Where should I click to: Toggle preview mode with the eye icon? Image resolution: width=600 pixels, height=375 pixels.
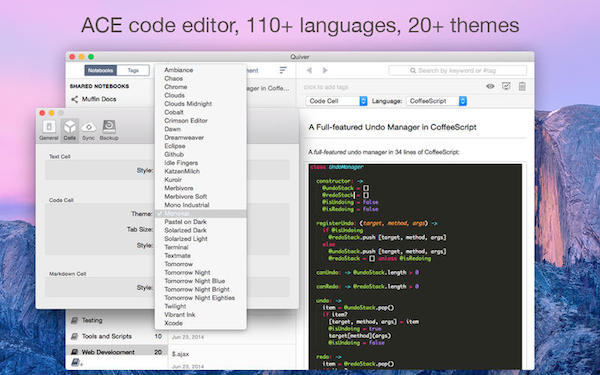coord(490,86)
